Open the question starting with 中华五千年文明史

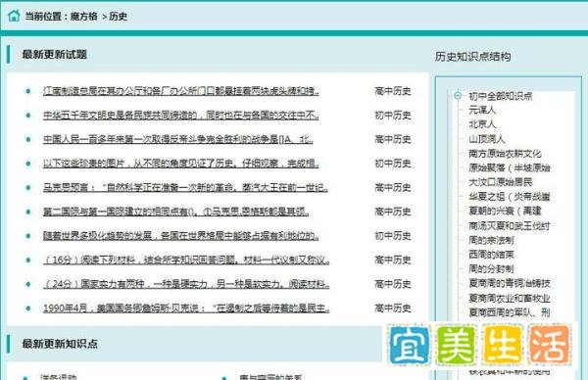[180, 115]
